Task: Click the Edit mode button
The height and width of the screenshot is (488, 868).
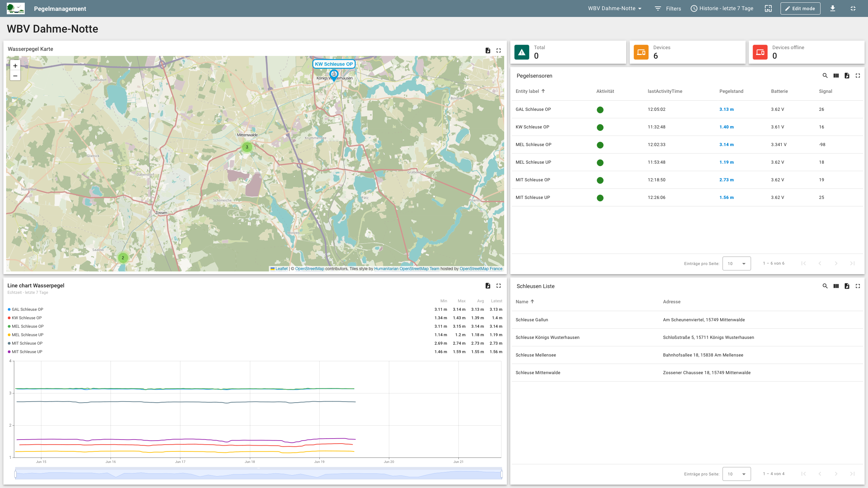Action: pos(800,8)
